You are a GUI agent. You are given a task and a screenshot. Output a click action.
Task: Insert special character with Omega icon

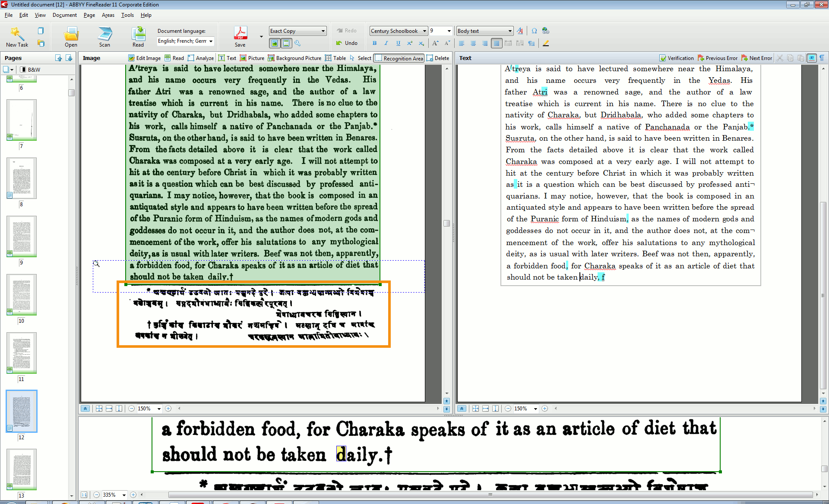coord(534,31)
